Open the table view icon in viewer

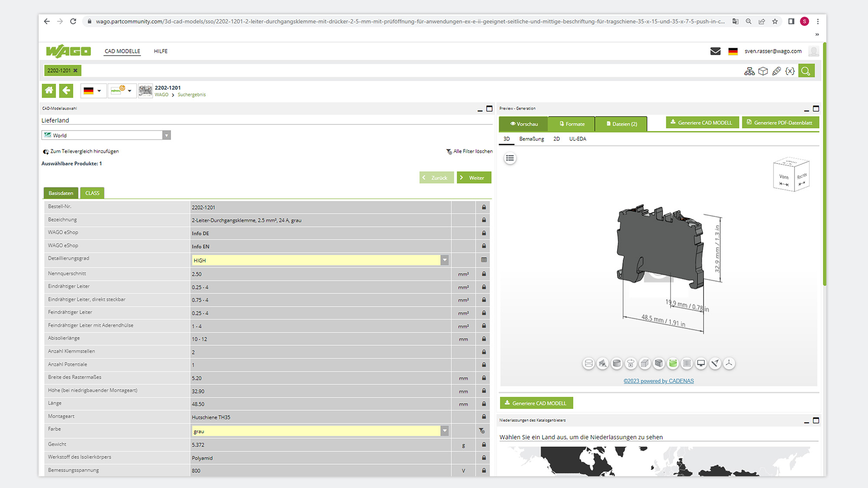pos(687,364)
